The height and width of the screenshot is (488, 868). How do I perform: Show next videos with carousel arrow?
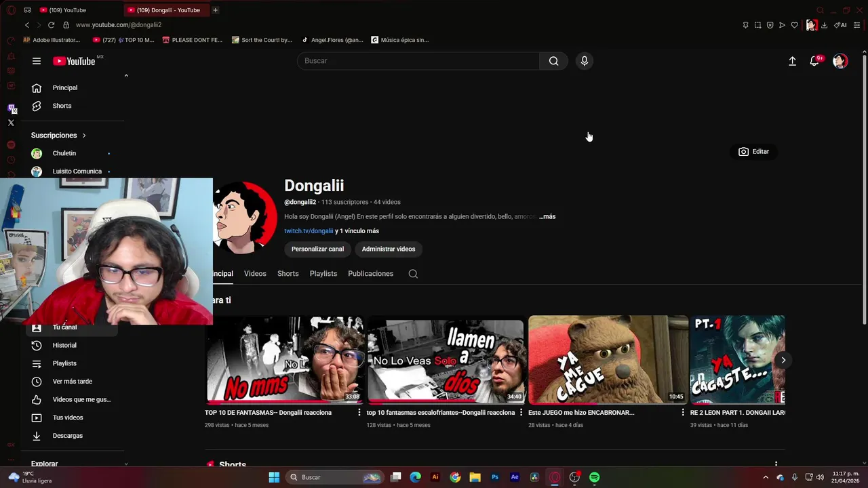tap(783, 360)
